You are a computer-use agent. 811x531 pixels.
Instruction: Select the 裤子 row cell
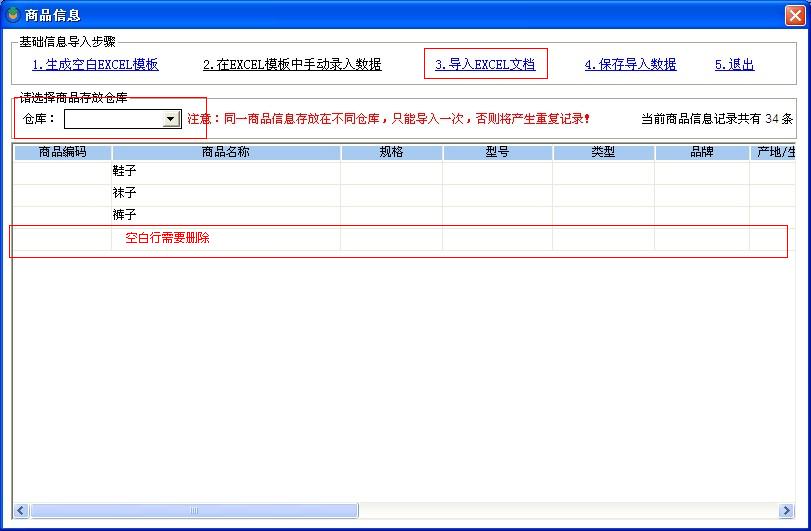tap(226, 215)
